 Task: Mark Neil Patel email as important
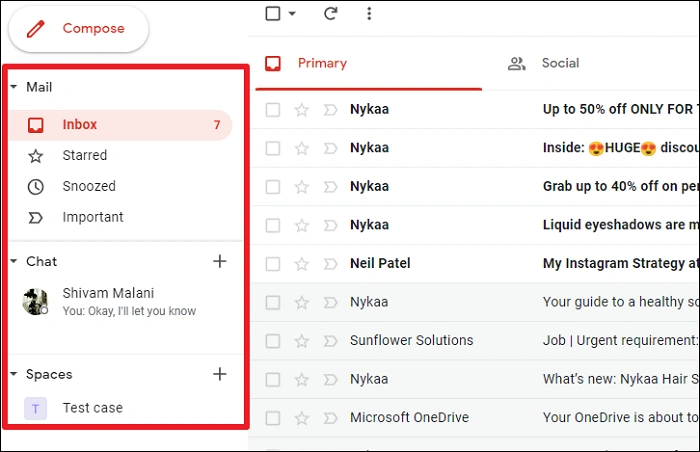(x=330, y=264)
